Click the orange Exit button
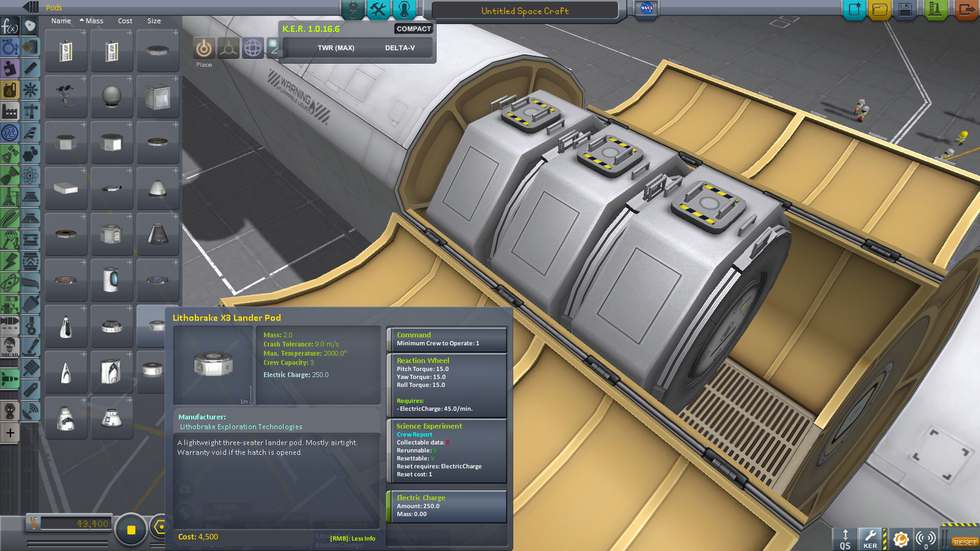980x551 pixels. coord(966,9)
